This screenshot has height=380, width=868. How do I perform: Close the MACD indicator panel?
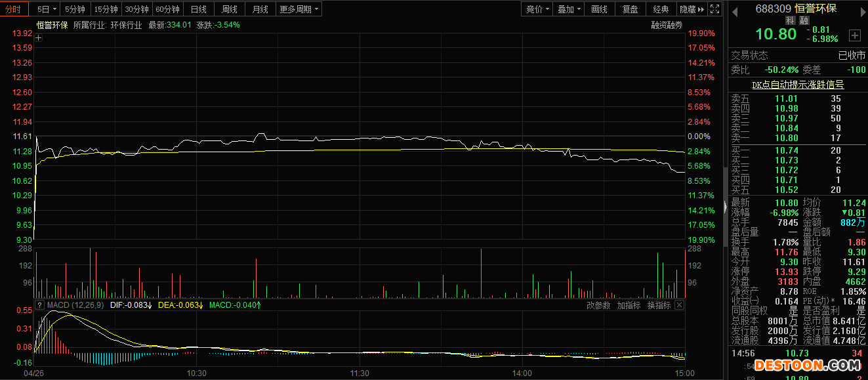tap(679, 305)
